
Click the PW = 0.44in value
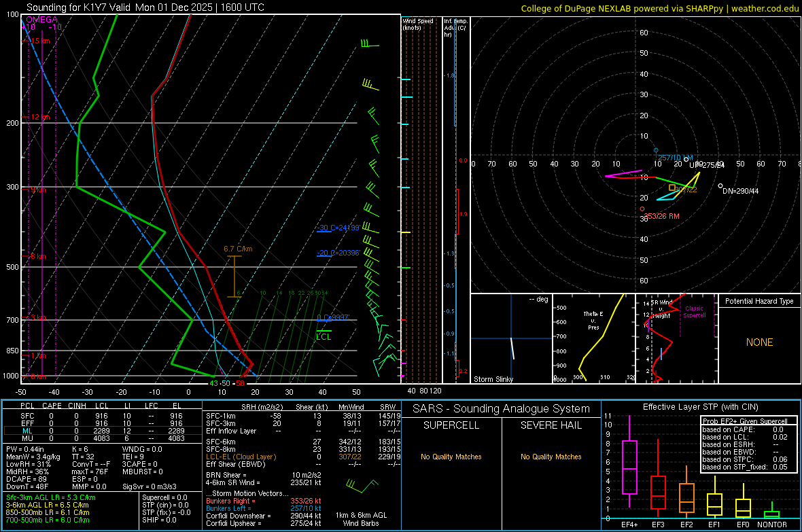25,449
